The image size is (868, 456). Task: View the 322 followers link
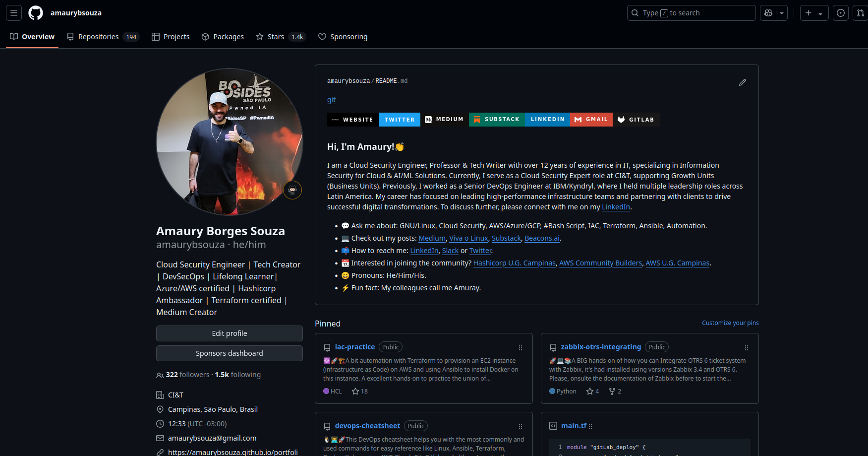coord(183,375)
